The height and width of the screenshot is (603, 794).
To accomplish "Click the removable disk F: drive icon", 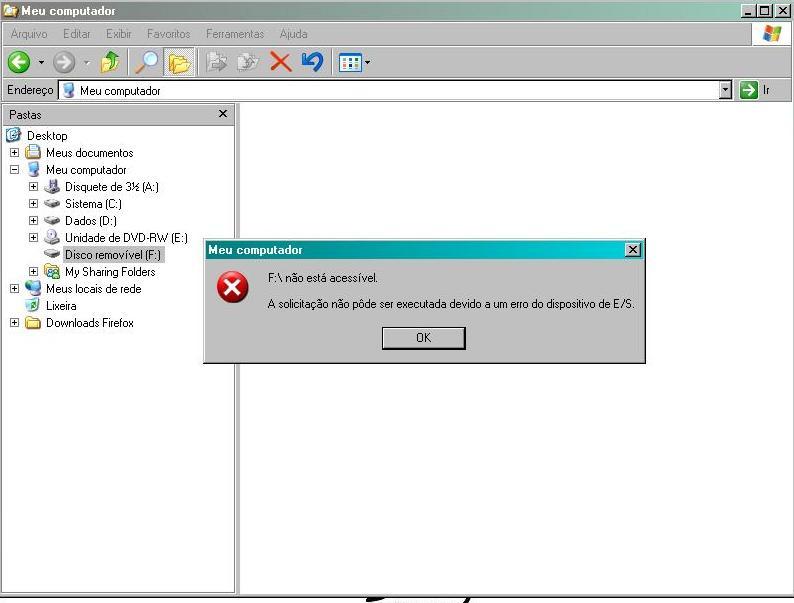I will point(52,253).
